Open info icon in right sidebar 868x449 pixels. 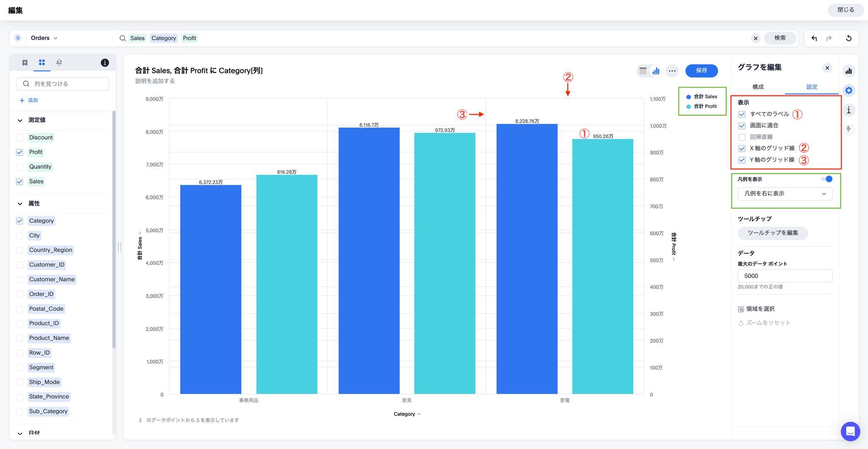pyautogui.click(x=849, y=110)
